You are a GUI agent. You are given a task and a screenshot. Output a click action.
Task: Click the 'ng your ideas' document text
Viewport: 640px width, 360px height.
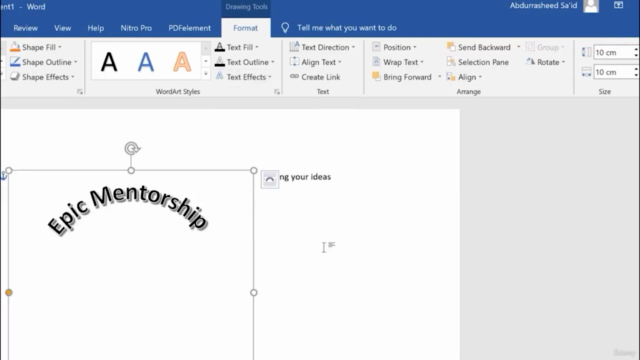point(305,177)
